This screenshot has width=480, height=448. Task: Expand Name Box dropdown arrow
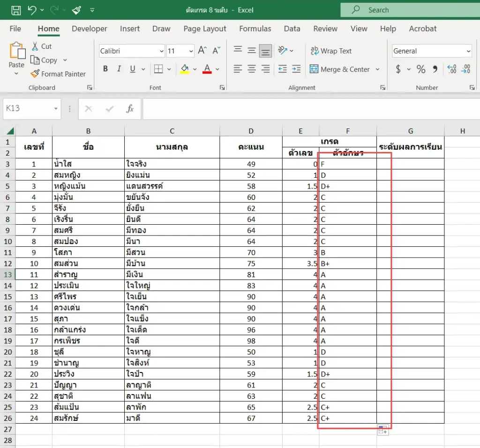56,108
